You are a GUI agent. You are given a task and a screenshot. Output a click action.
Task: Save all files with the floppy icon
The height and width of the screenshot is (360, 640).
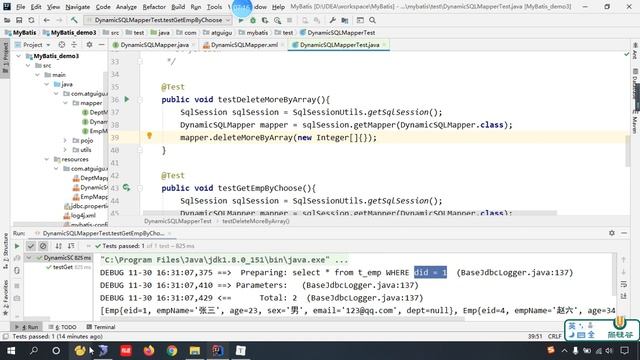pos(19,20)
